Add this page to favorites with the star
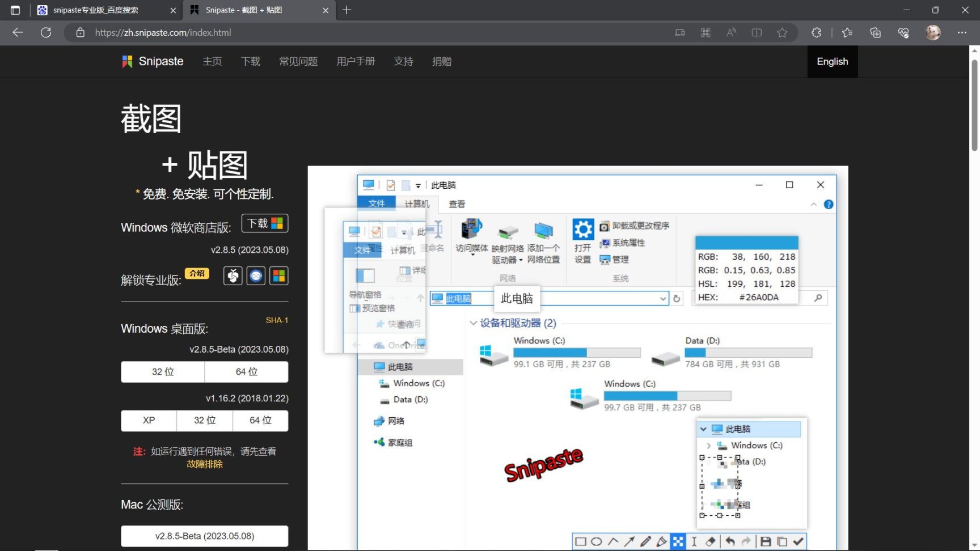 [782, 32]
